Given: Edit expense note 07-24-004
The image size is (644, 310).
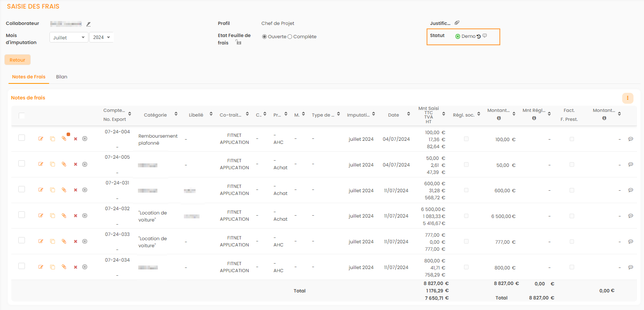Looking at the screenshot, I should coord(41,139).
